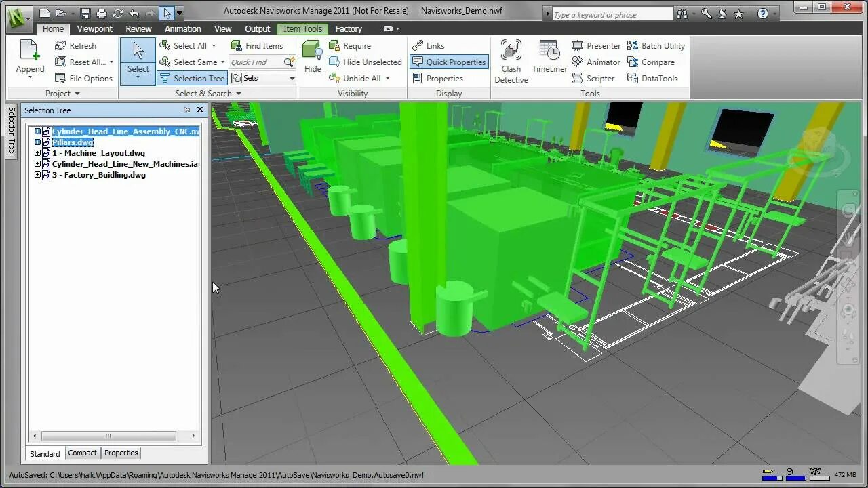Open the quick access toolbar customize dropdown

[179, 13]
